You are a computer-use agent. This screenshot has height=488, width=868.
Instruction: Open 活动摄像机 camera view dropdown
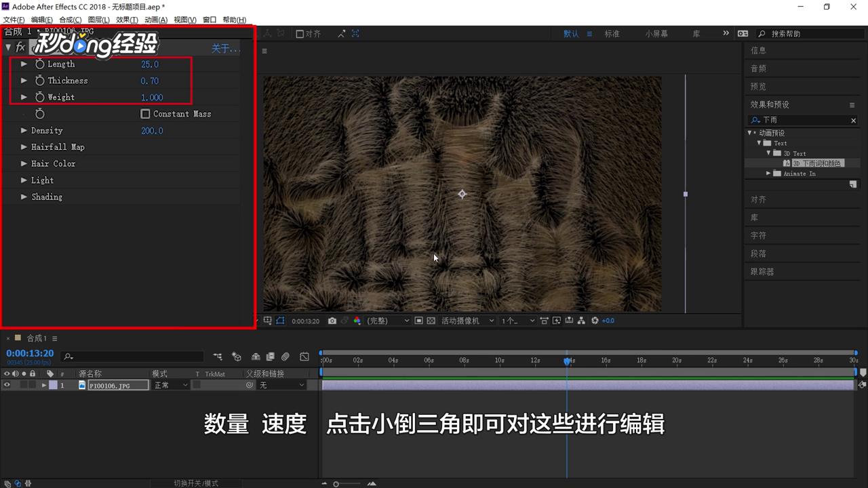pyautogui.click(x=469, y=321)
